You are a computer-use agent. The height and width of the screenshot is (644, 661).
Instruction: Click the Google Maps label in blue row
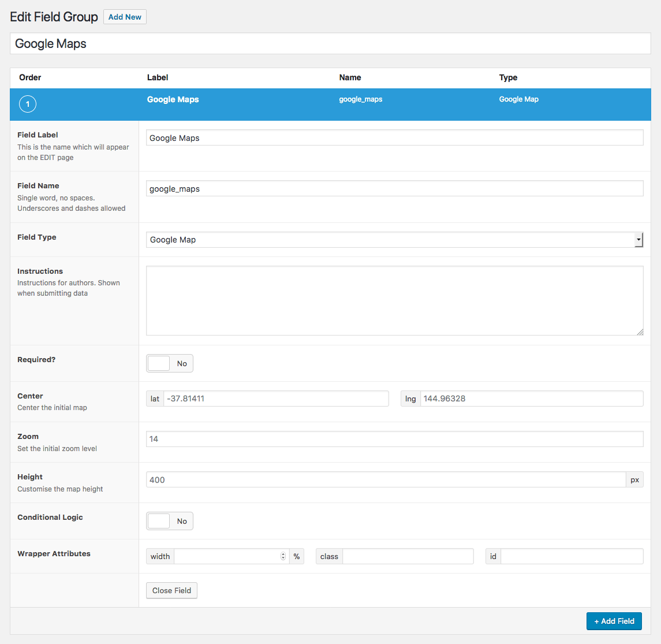tap(173, 99)
